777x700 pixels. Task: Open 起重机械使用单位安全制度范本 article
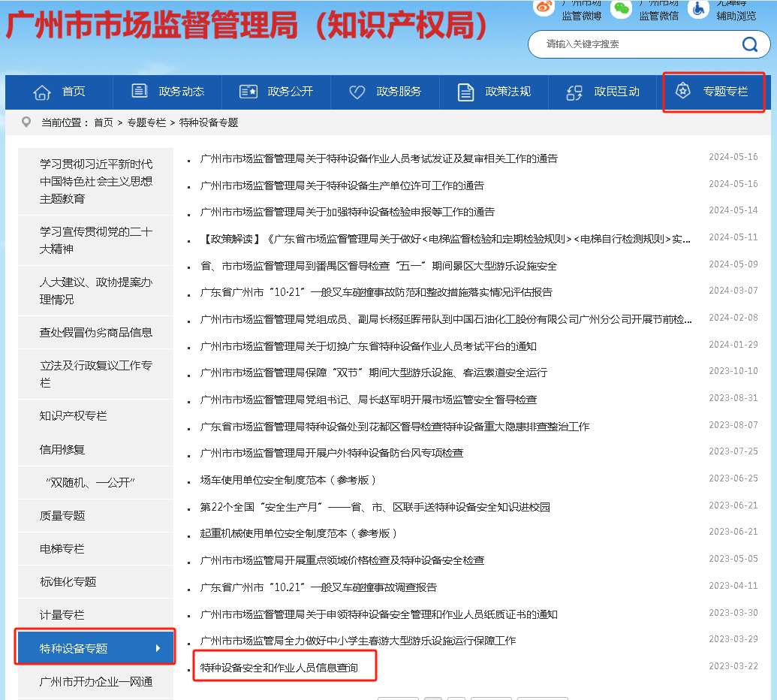[298, 533]
